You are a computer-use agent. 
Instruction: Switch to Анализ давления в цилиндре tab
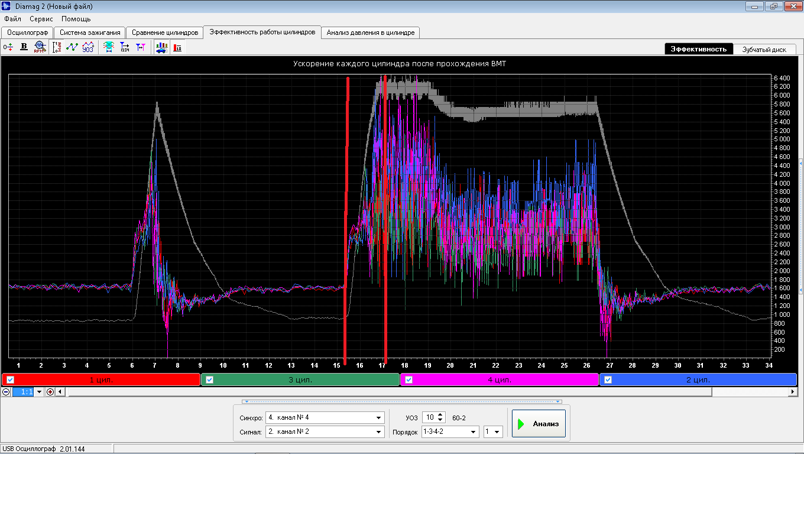[371, 33]
